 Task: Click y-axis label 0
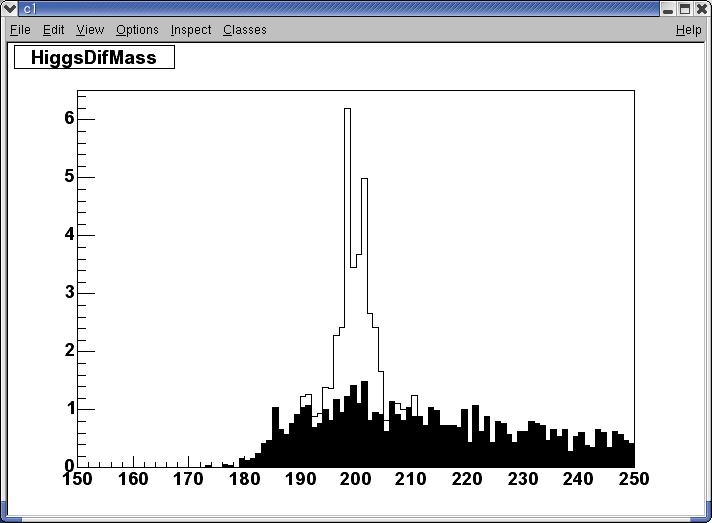[69, 465]
